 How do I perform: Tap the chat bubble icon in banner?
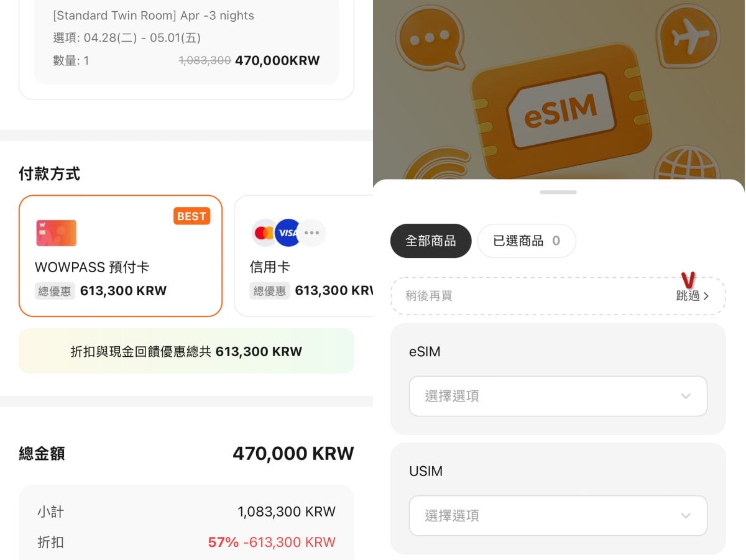pos(430,39)
